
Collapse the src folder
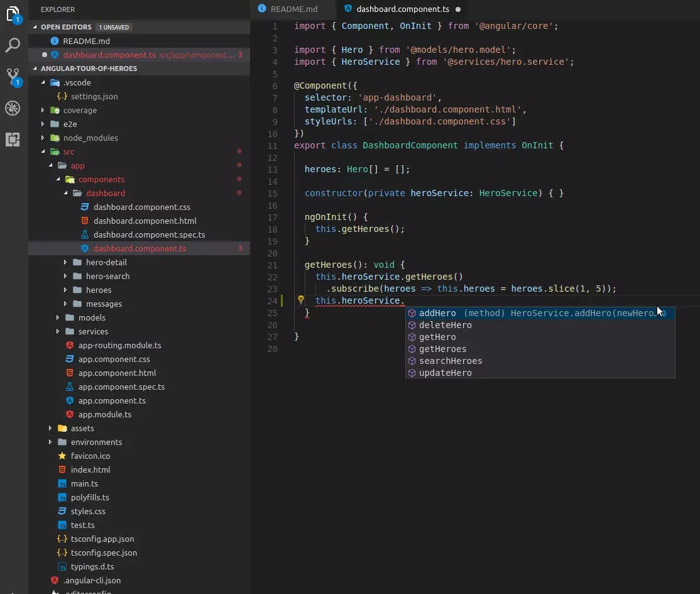point(43,151)
